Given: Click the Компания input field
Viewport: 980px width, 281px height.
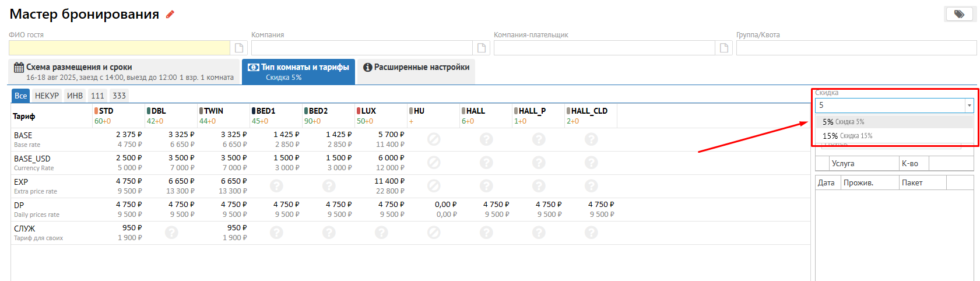Looking at the screenshot, I should click(x=362, y=48).
